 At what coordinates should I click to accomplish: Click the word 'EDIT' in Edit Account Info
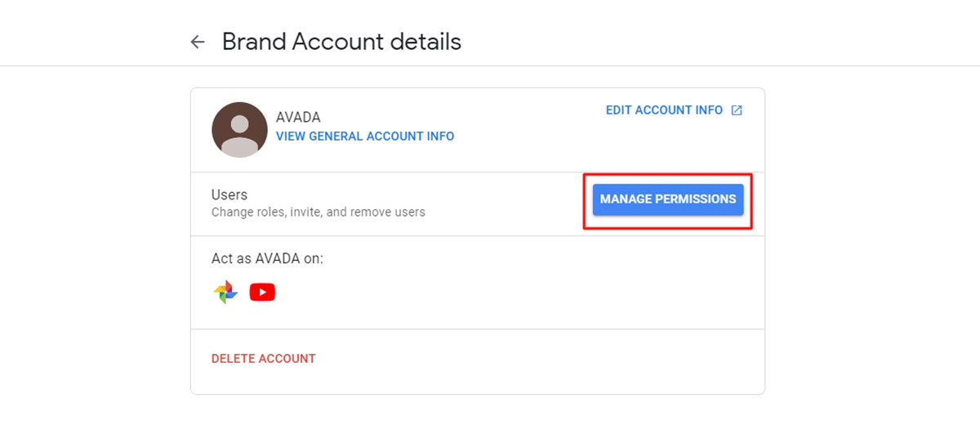point(618,110)
